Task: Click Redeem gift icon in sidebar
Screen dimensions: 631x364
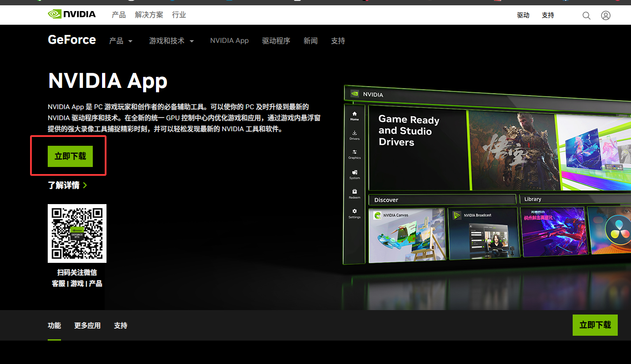Action: click(x=354, y=193)
